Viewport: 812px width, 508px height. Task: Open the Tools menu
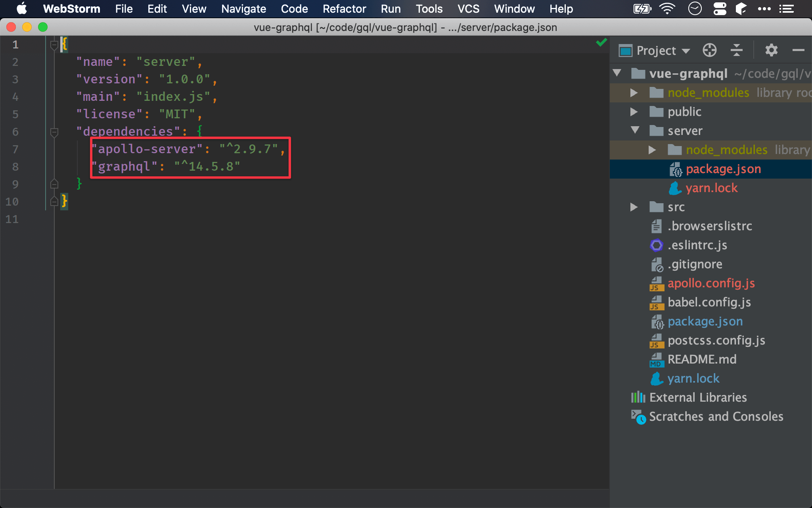429,9
